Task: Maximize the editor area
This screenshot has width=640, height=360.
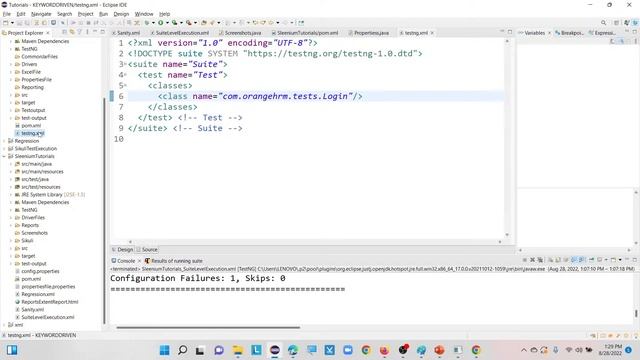Action: [510, 32]
